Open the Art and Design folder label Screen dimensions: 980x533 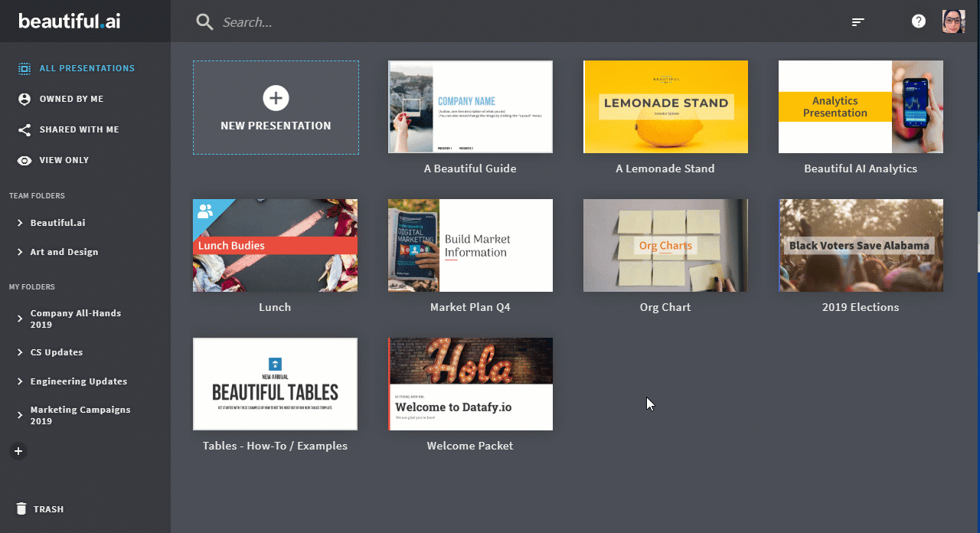pyautogui.click(x=64, y=252)
